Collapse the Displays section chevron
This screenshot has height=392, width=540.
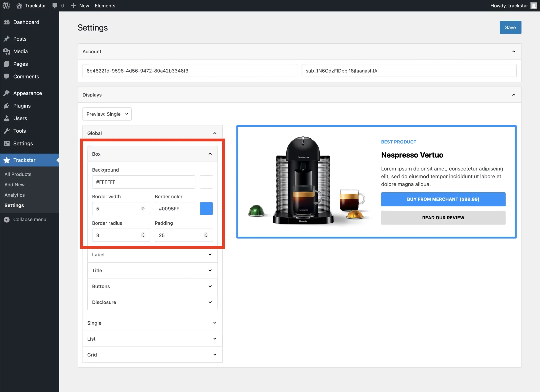click(x=514, y=95)
